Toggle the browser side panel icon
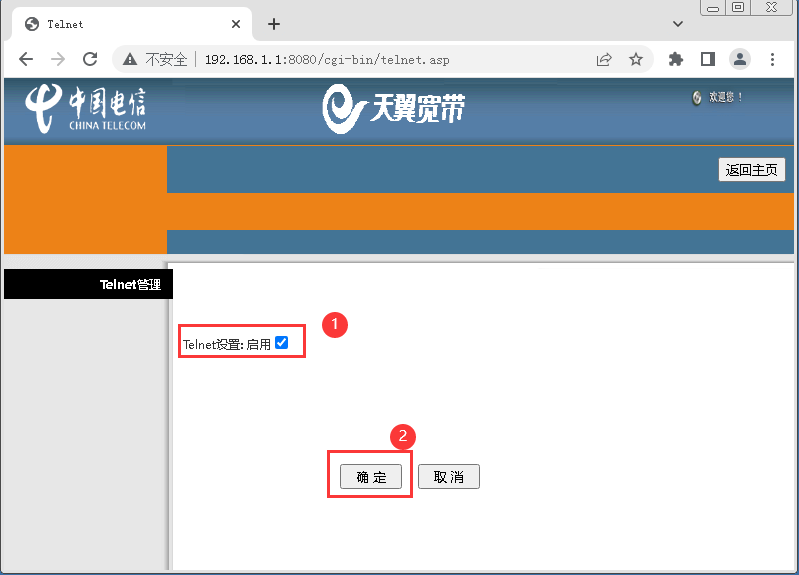Image resolution: width=799 pixels, height=575 pixels. pyautogui.click(x=708, y=60)
